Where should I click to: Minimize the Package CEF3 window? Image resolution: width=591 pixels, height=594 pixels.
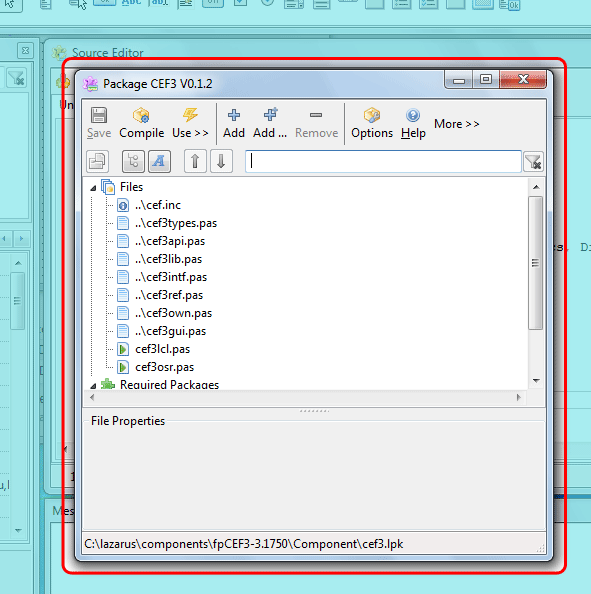click(x=459, y=80)
